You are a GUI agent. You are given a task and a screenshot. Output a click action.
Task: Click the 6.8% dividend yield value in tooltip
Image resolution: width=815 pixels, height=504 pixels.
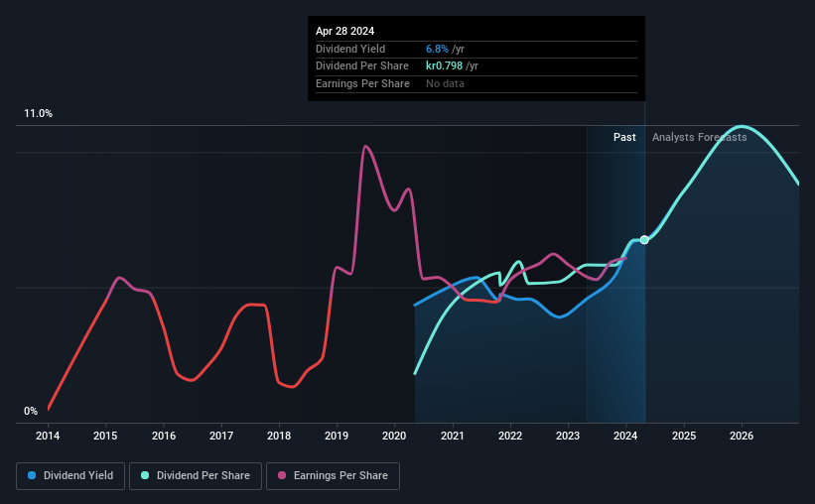click(x=437, y=49)
